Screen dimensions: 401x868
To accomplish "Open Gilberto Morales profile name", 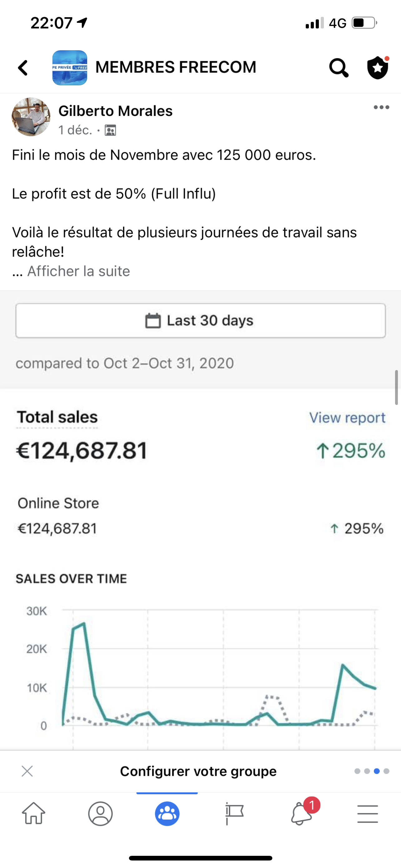I will [116, 111].
